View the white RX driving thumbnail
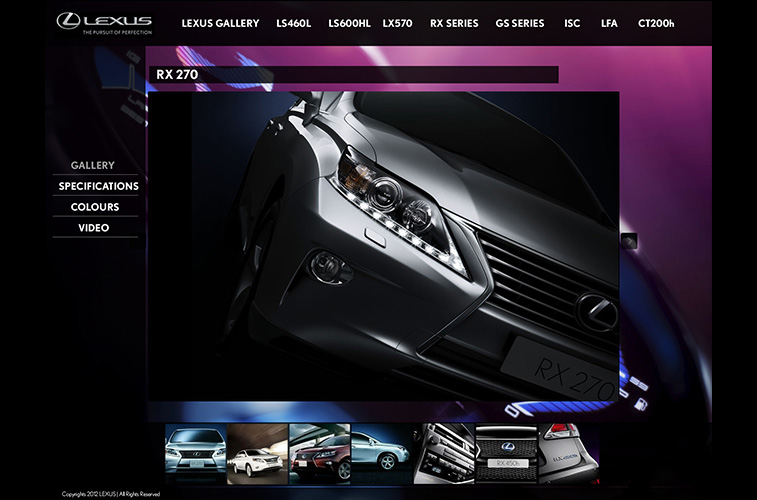This screenshot has width=757, height=500. 257,454
